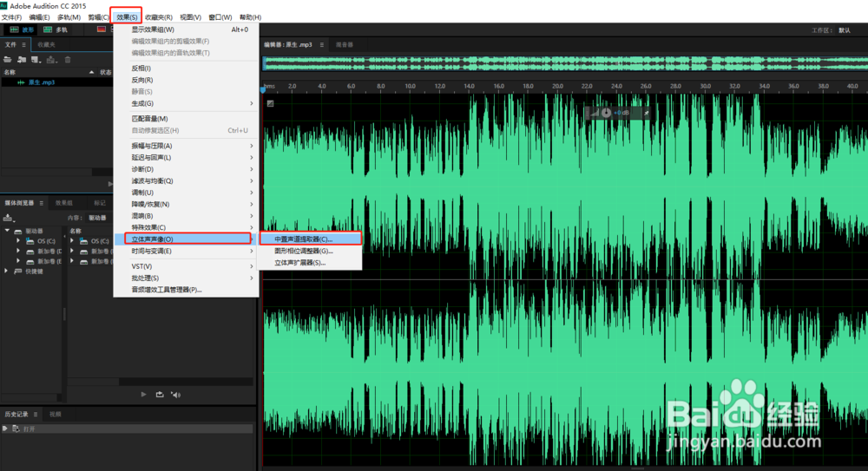This screenshot has width=868, height=471.
Task: Open the 振幅与压限(A) submenu
Action: point(187,146)
